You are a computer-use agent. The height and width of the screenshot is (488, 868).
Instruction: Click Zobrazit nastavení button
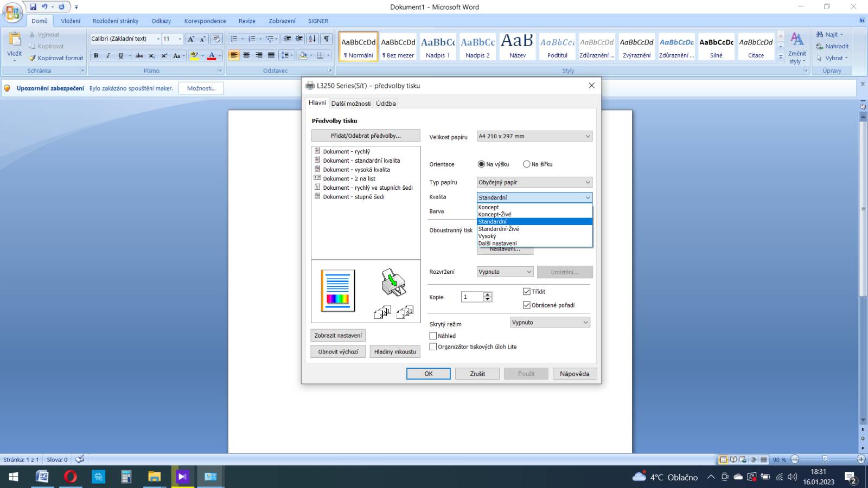tap(338, 336)
